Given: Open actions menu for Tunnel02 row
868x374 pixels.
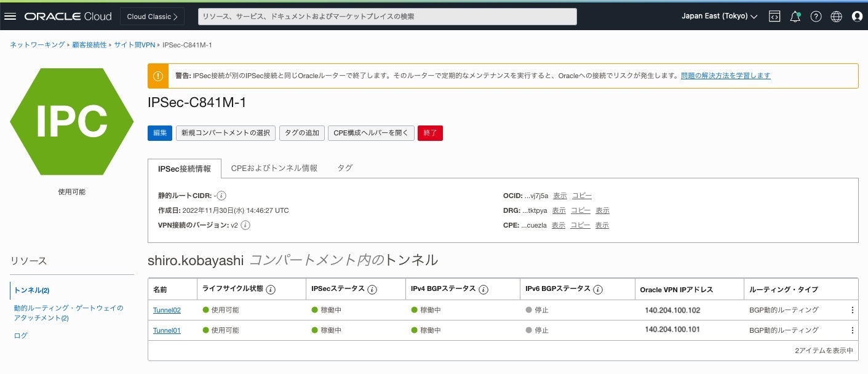Looking at the screenshot, I should (x=852, y=310).
